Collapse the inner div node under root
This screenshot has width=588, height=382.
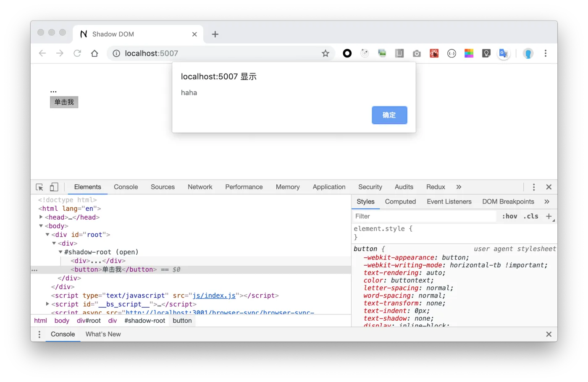click(54, 243)
